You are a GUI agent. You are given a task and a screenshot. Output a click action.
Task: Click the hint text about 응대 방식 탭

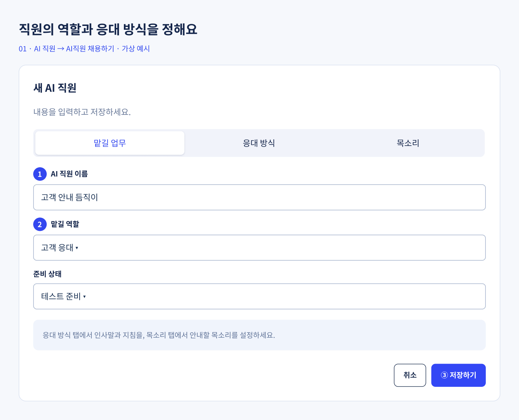pos(159,335)
